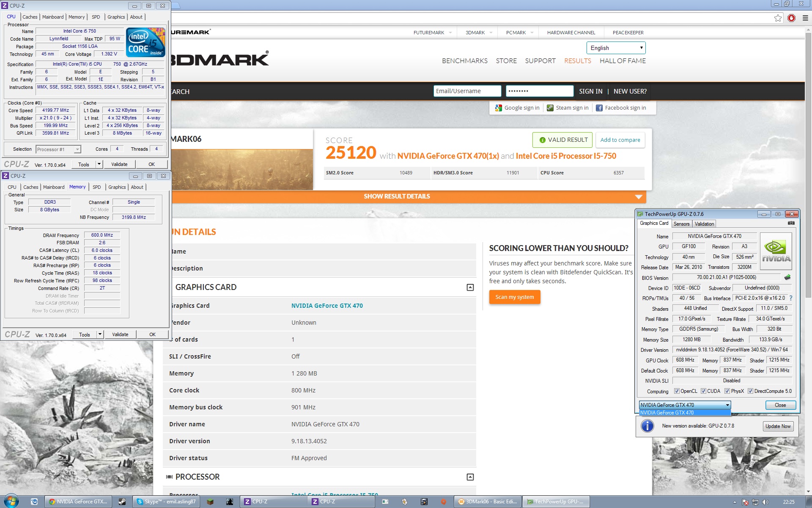The image size is (812, 508).
Task: Toggle the DirectCompute 5.0 checkbox
Action: click(750, 391)
